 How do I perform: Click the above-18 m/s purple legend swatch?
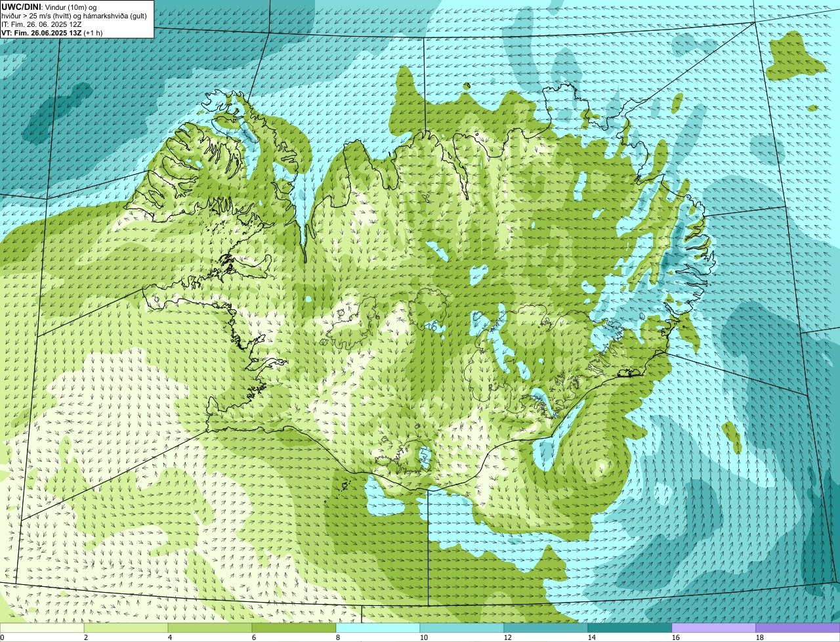(x=798, y=628)
